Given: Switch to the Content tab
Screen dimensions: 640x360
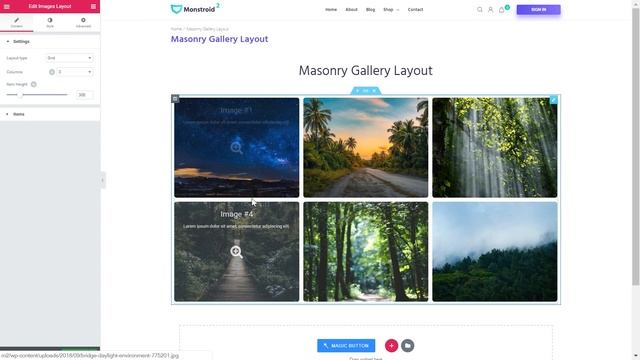Looking at the screenshot, I should click(17, 22).
